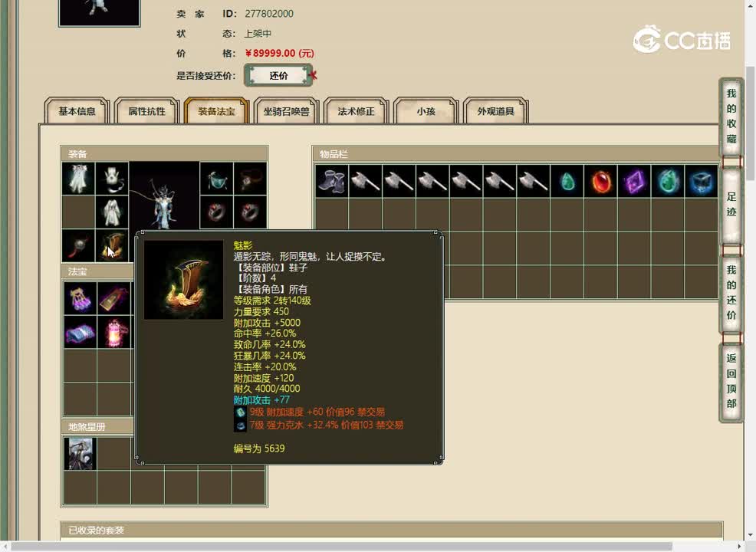Select the purple amulet in the 法宝 panel
This screenshot has height=552, width=756.
pyautogui.click(x=79, y=299)
